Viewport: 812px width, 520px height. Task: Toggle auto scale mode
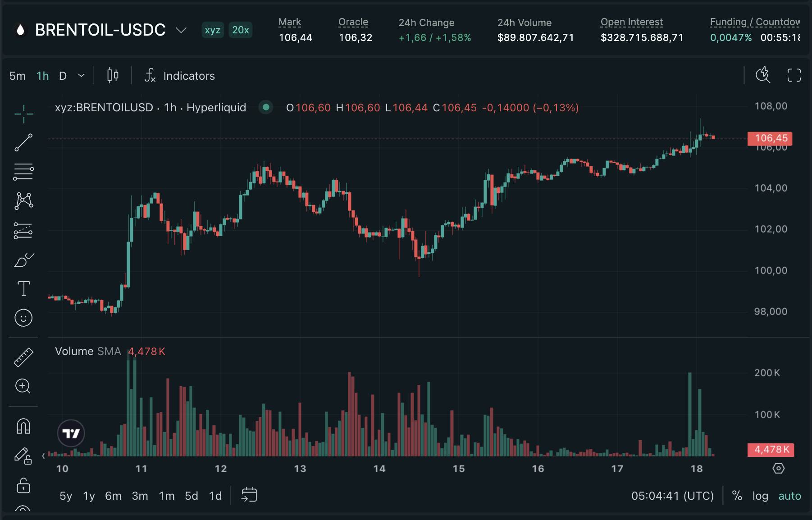[789, 496]
